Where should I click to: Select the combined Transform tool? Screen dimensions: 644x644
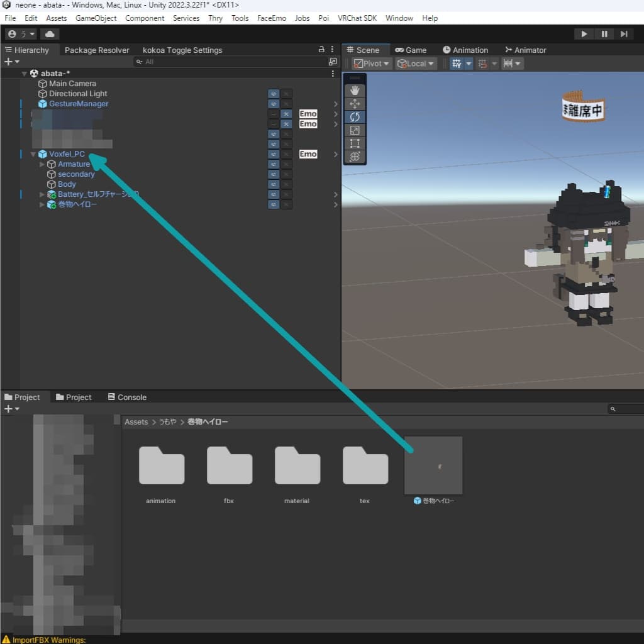tap(355, 157)
